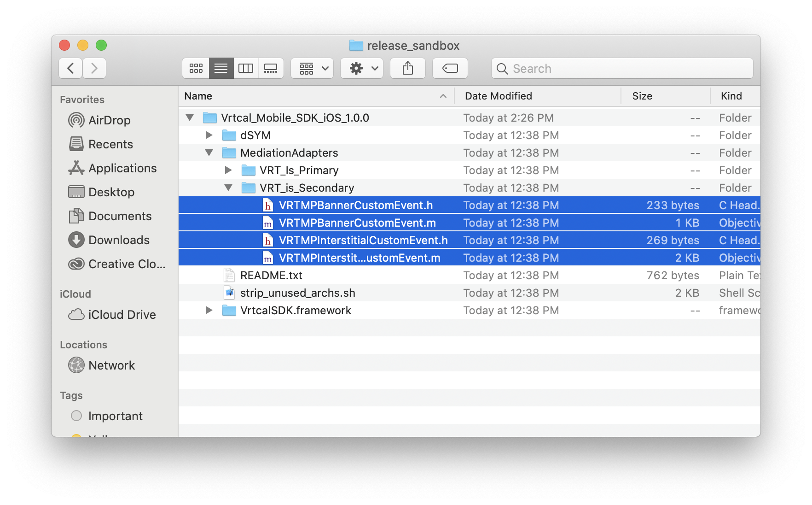Open AirDrop in the sidebar
Image resolution: width=812 pixels, height=505 pixels.
coord(109,120)
